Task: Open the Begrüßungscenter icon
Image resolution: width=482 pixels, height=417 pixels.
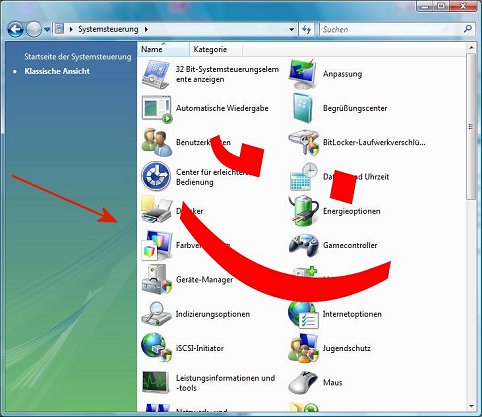Action: [x=303, y=108]
